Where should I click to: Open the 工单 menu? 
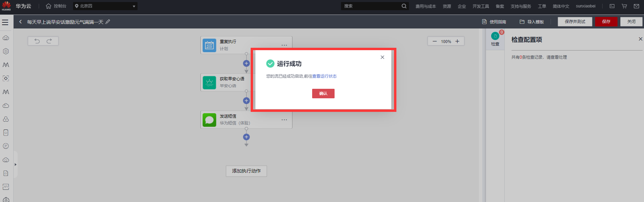pyautogui.click(x=542, y=6)
